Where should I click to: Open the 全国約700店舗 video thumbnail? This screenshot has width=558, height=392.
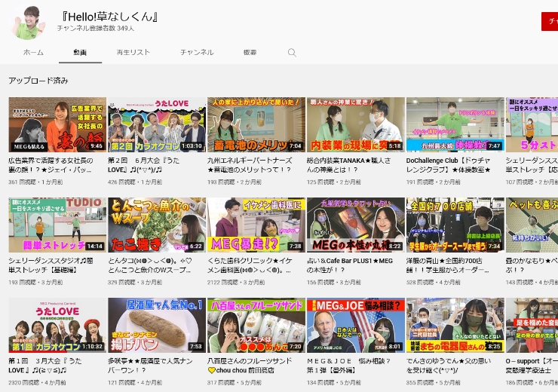(x=455, y=225)
